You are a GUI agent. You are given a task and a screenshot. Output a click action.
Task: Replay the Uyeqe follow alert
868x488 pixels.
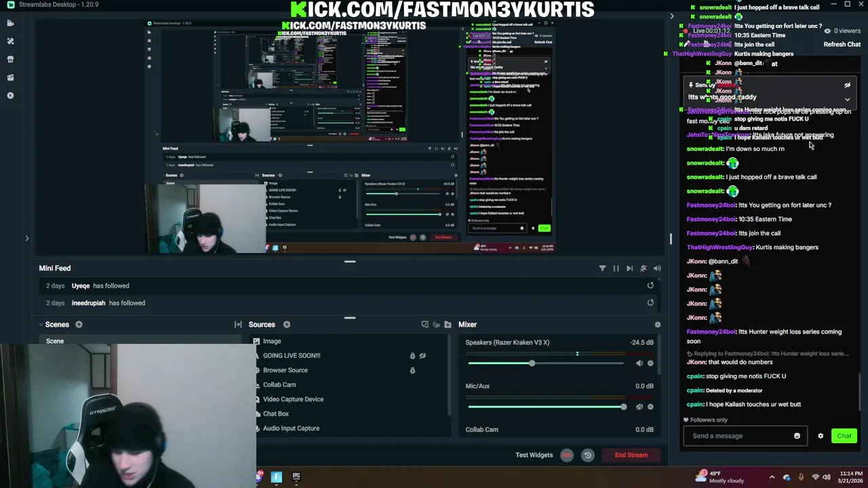pos(650,285)
